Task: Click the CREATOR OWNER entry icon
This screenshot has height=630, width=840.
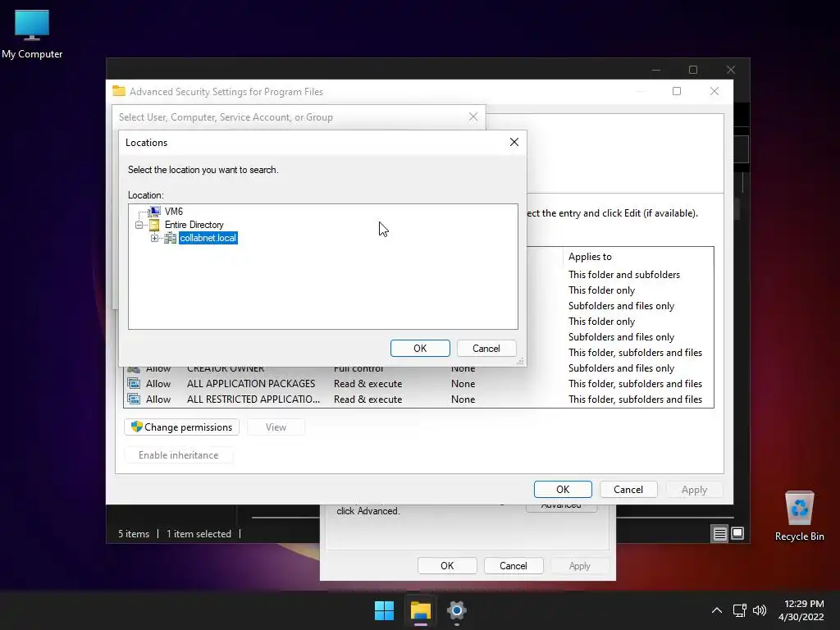Action: (134, 368)
